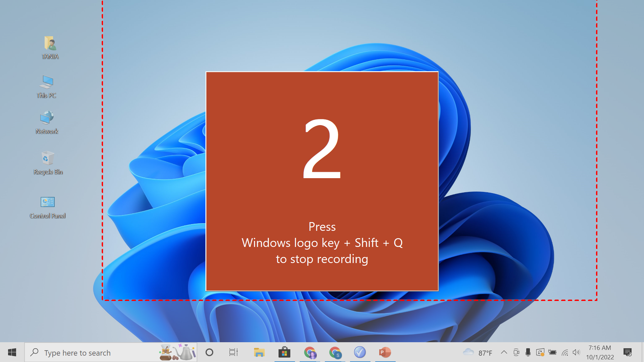
Task: Select the Control Panel desktop icon
Action: click(x=47, y=208)
